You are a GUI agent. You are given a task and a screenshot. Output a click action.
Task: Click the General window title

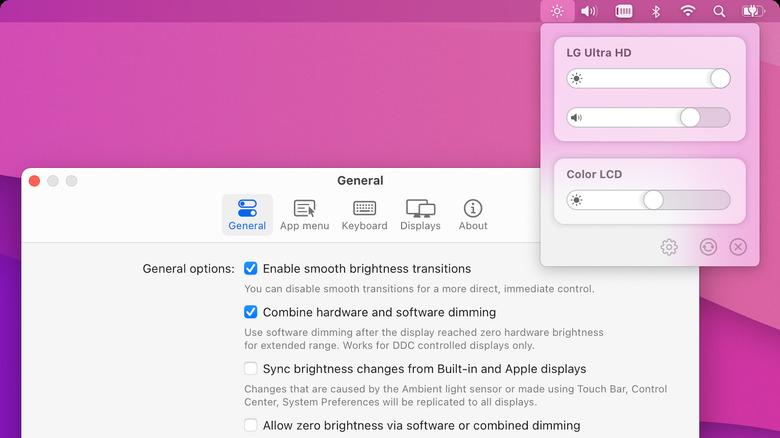360,181
